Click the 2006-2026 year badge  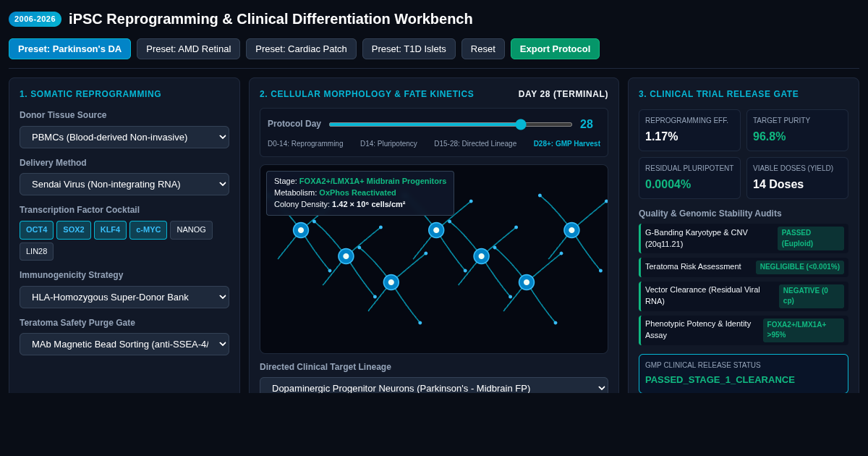pos(35,19)
